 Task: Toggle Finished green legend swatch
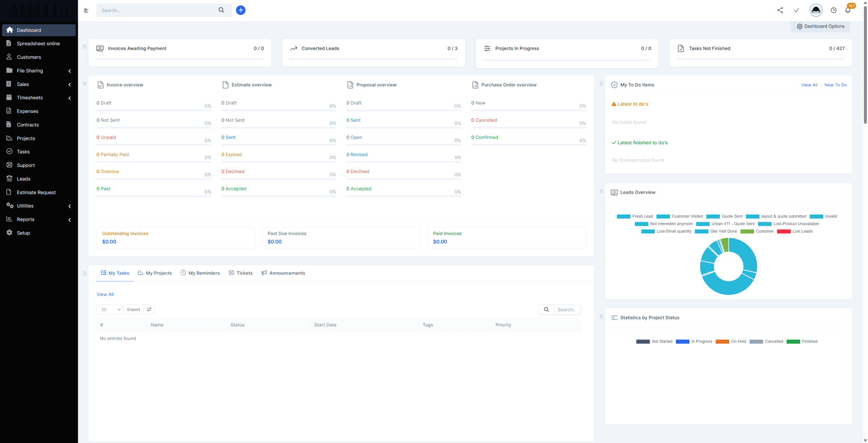click(x=793, y=342)
